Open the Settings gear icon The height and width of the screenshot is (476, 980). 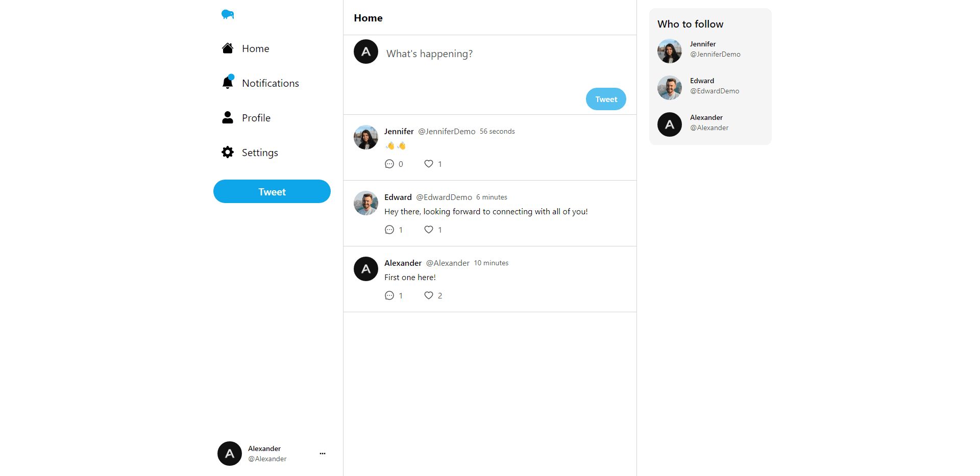pos(228,152)
